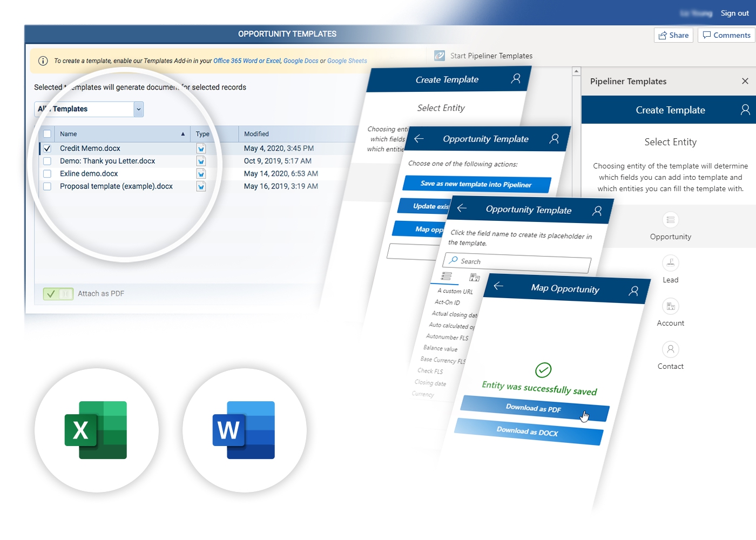Screen dimensions: 756x540
Task: Select the Opportunity entity icon
Action: [671, 220]
